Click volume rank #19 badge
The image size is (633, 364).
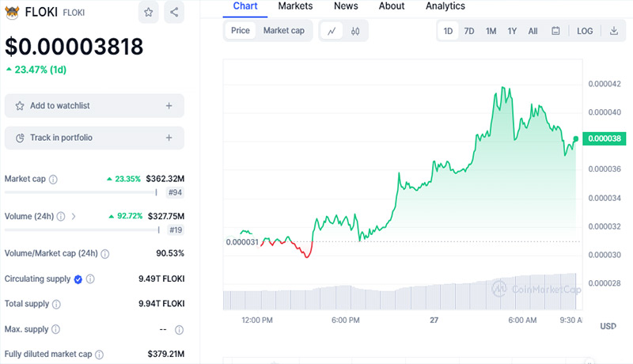pos(176,230)
